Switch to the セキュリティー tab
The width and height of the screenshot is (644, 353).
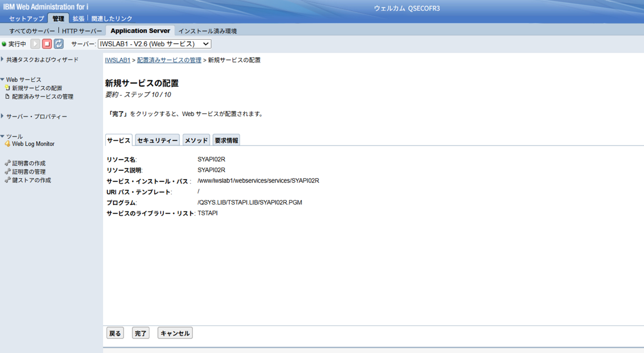tap(157, 140)
